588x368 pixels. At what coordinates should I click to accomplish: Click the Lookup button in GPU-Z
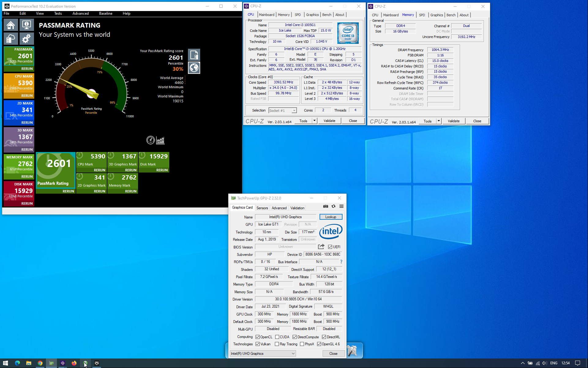tap(331, 217)
